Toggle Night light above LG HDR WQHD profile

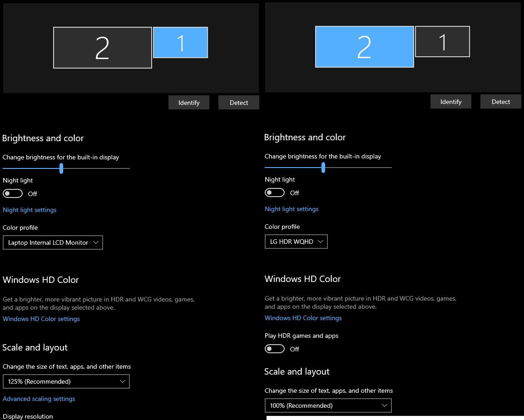click(x=275, y=193)
